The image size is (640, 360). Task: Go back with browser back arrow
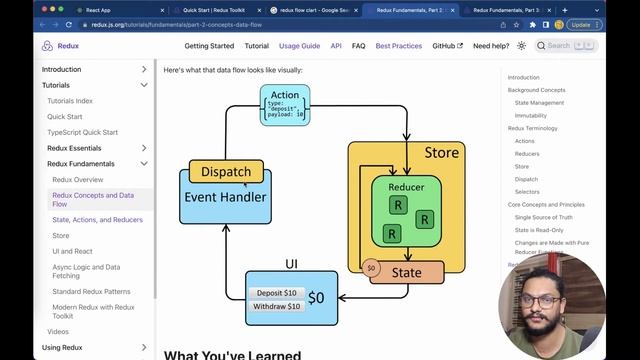(43, 25)
